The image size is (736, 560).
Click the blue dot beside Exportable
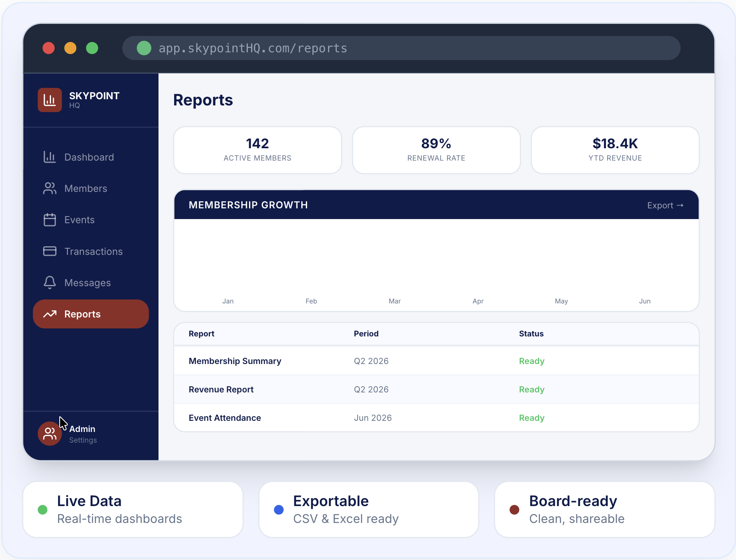pyautogui.click(x=279, y=510)
